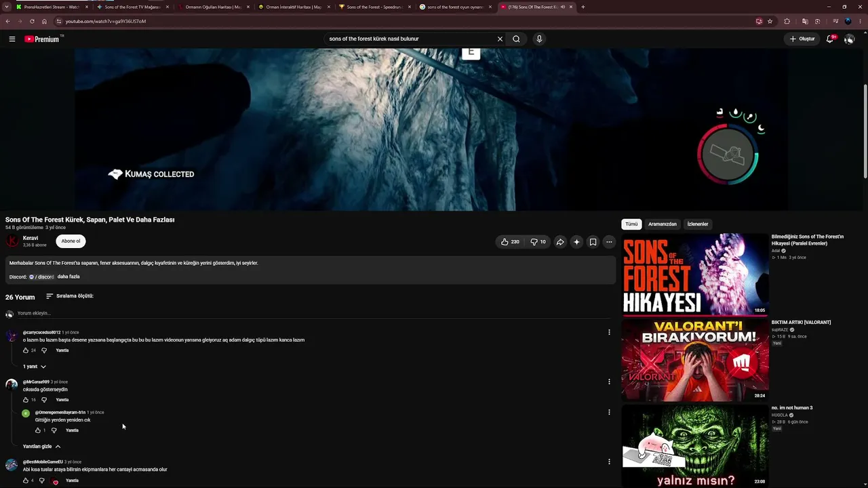Subscribe with the 'Abone ol' button

71,241
